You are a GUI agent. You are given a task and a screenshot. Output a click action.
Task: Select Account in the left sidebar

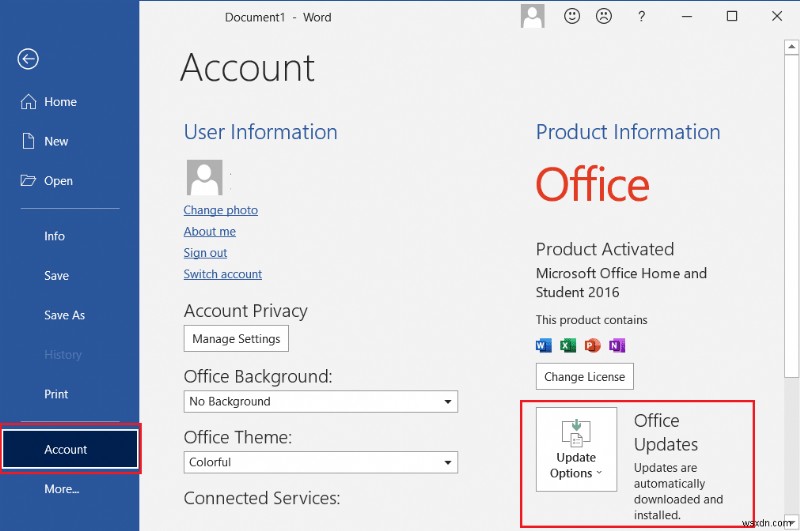70,449
